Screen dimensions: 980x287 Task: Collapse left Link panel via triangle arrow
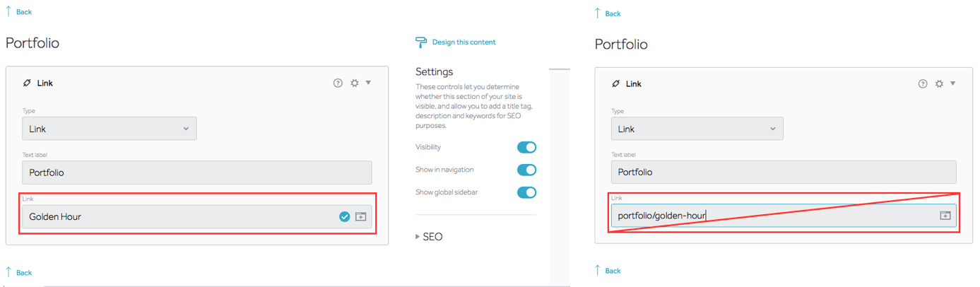369,83
